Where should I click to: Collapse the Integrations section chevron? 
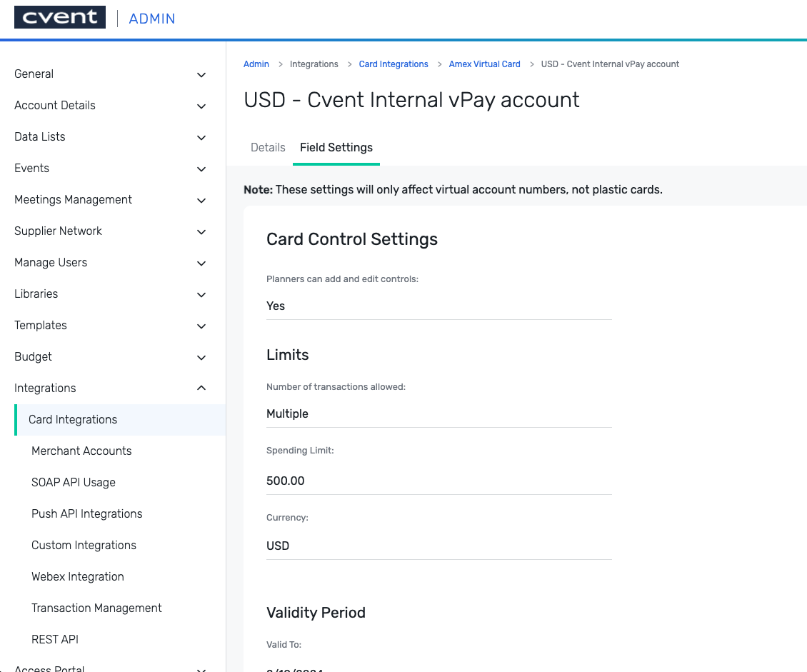201,388
